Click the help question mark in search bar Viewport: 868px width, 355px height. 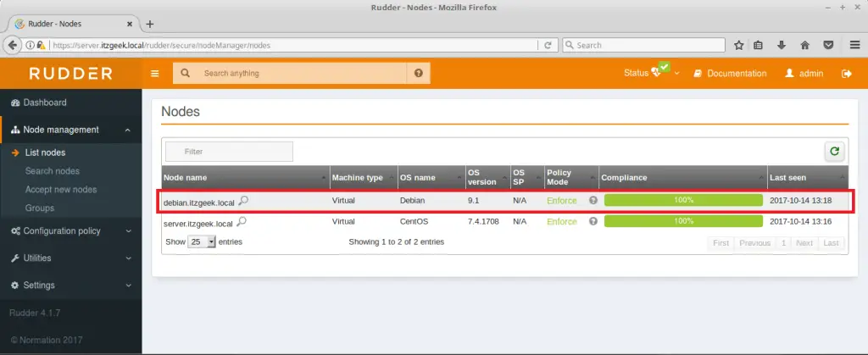click(x=418, y=74)
